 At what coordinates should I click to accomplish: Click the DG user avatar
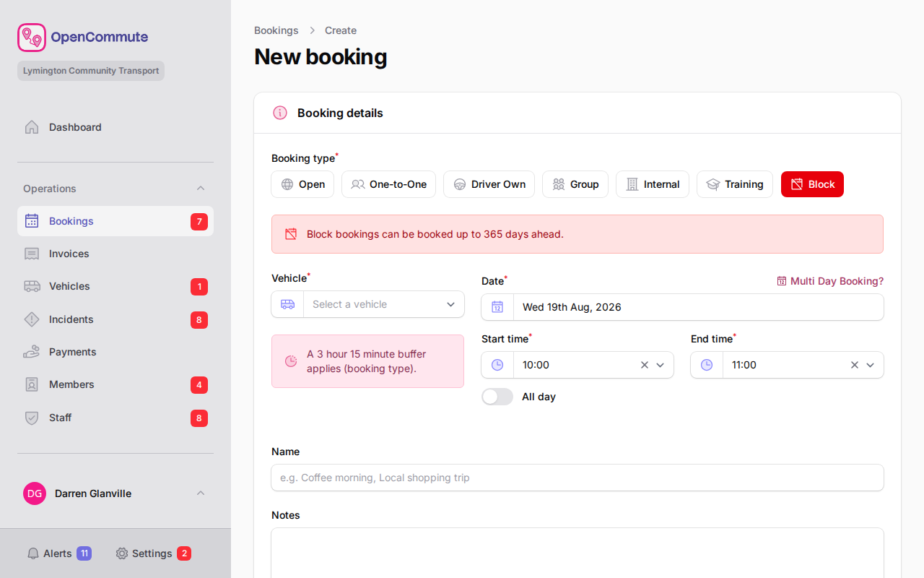tap(35, 493)
